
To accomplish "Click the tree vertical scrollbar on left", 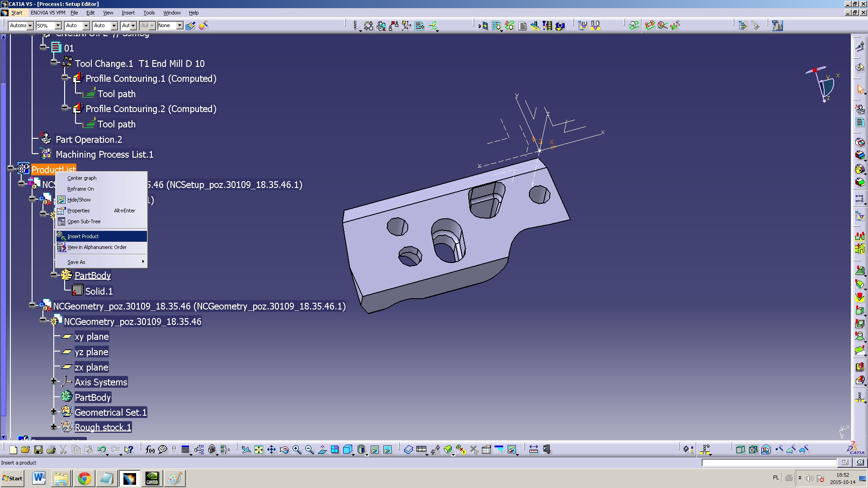I will tap(4, 236).
